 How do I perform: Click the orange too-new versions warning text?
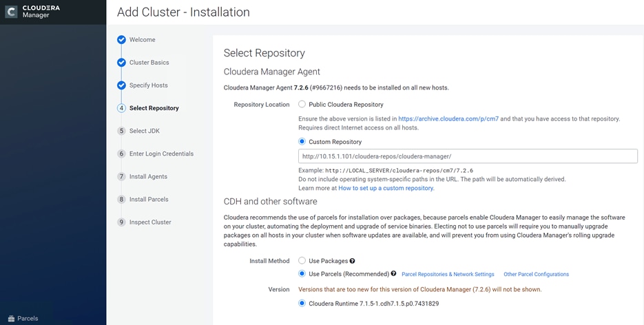pos(419,289)
